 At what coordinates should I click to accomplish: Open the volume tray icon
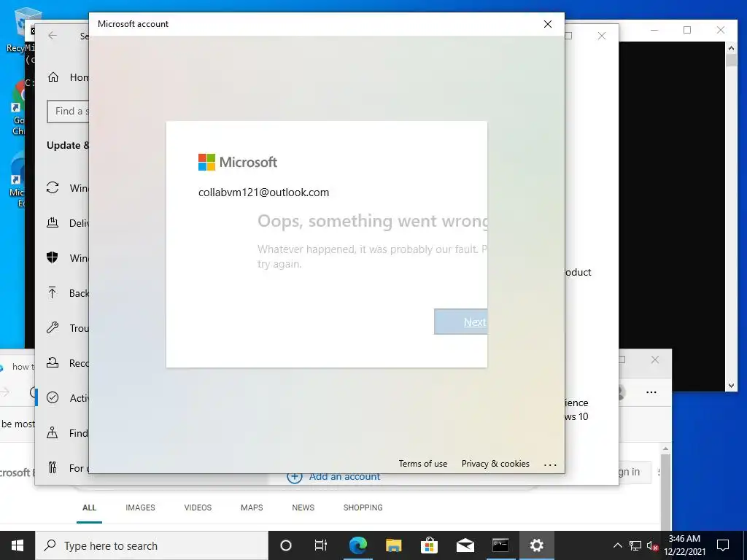click(652, 545)
